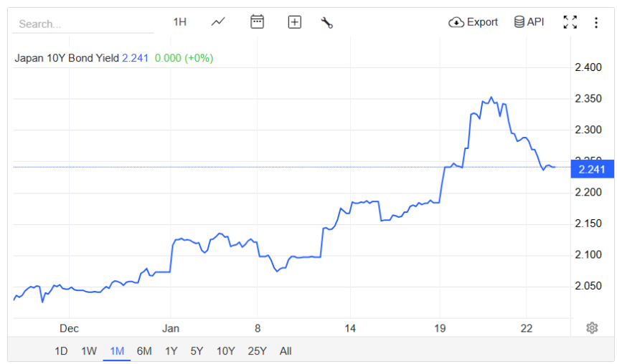
Task: Switch to the 1Y time range
Action: [x=171, y=351]
